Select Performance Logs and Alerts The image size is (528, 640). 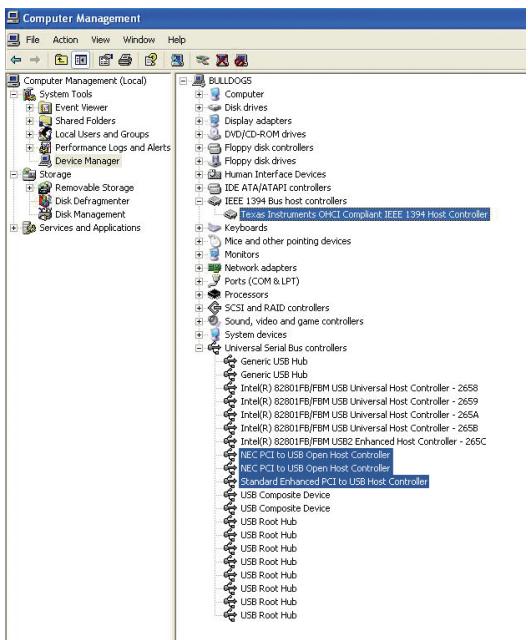pos(113,147)
